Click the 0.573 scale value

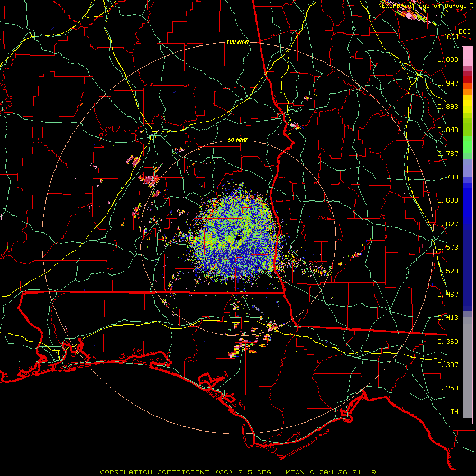pyautogui.click(x=448, y=248)
